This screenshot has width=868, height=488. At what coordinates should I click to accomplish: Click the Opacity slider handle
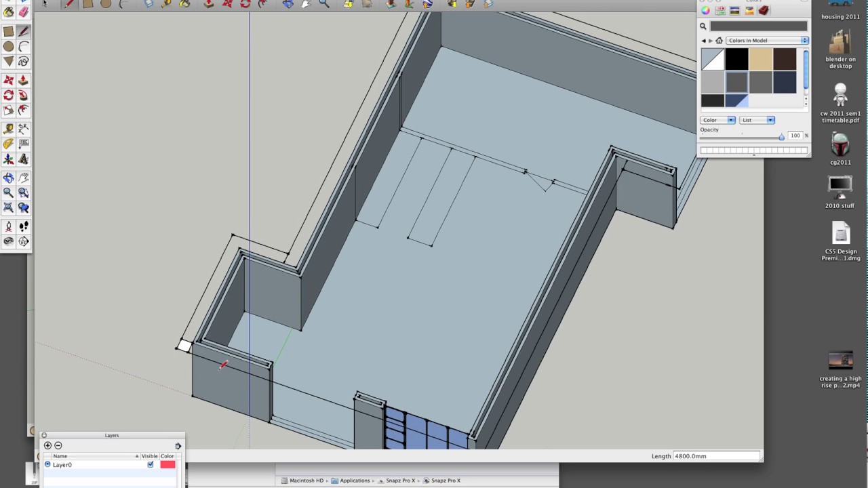coord(781,137)
